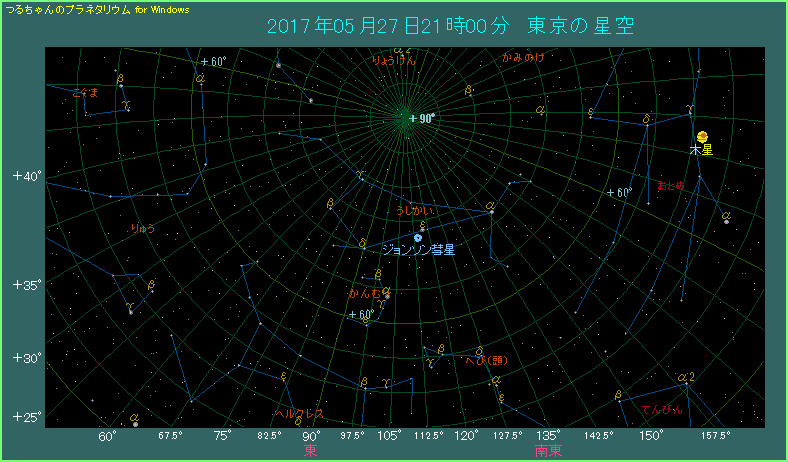This screenshot has height=462, width=788.
Task: Click the yellow Jupiter planet icon
Action: 703,137
